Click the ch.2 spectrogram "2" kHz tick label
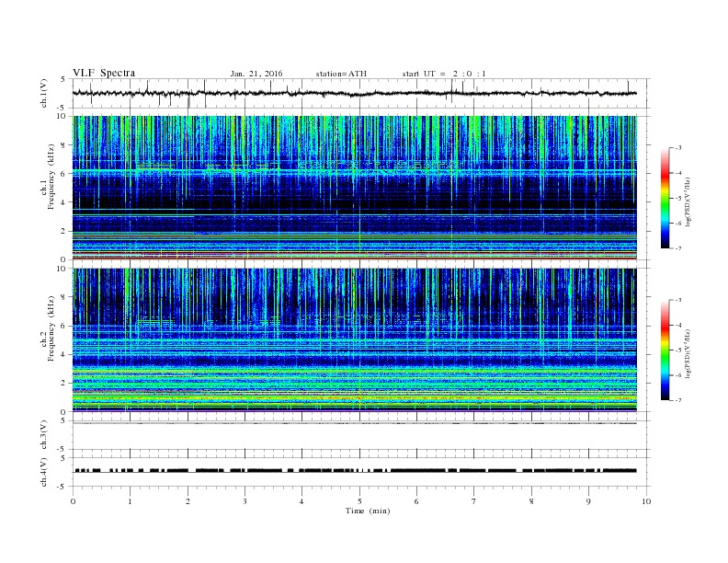 point(63,384)
